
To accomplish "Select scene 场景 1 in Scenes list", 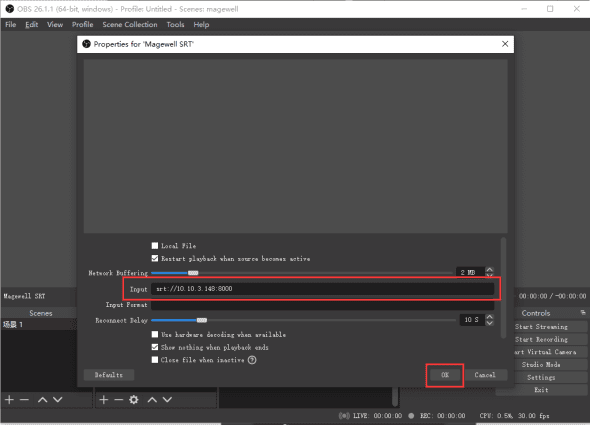I will (x=39, y=324).
